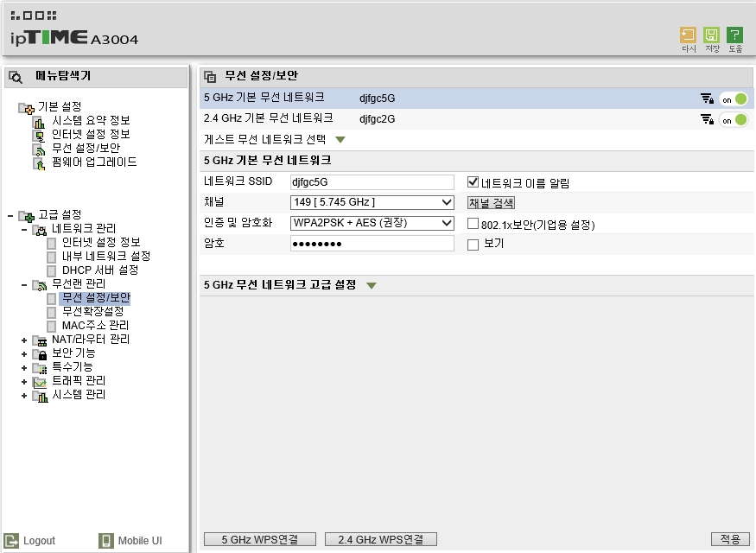
Task: Click the 네트워크 관리 folder icon
Action: 40,230
